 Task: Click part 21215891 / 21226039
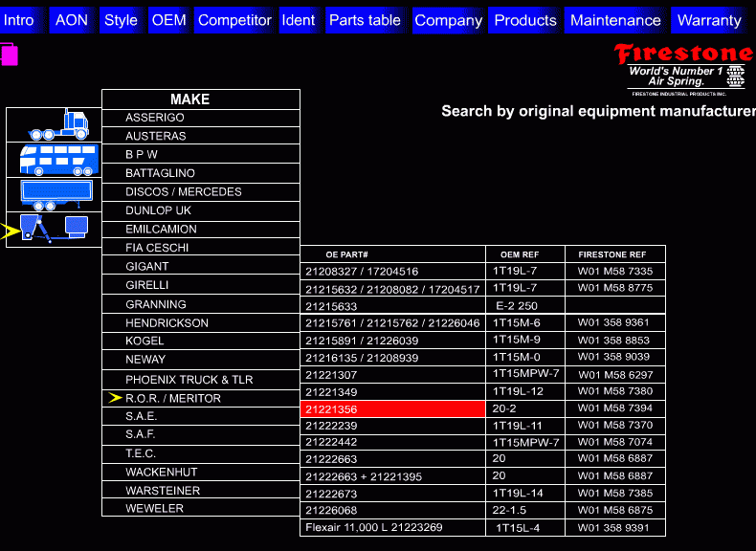pyautogui.click(x=392, y=341)
